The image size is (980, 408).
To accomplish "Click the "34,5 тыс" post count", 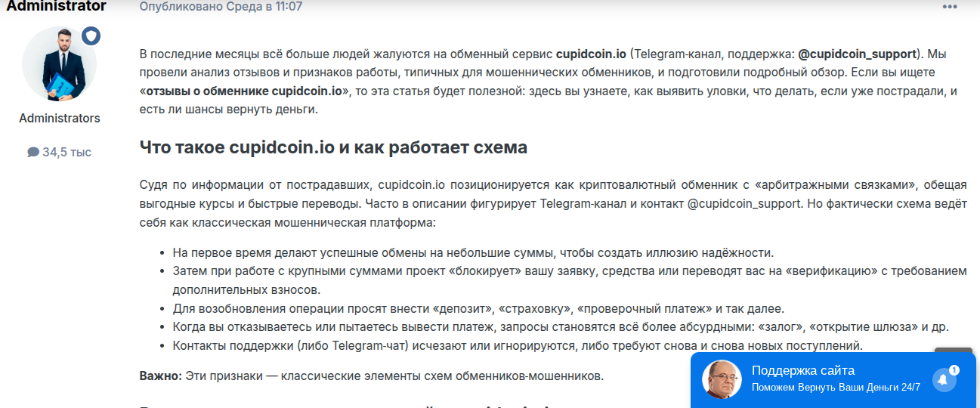I will (66, 152).
